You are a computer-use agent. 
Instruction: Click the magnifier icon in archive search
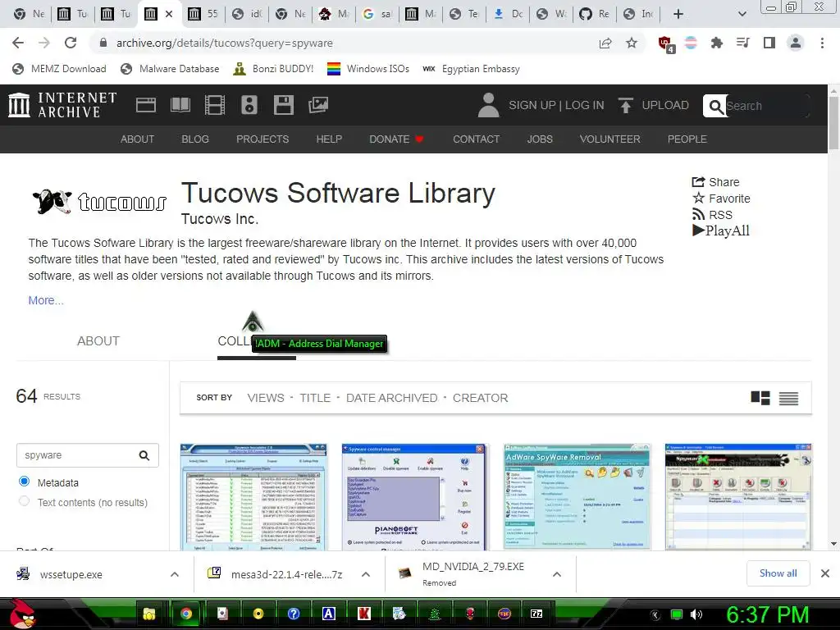click(715, 106)
